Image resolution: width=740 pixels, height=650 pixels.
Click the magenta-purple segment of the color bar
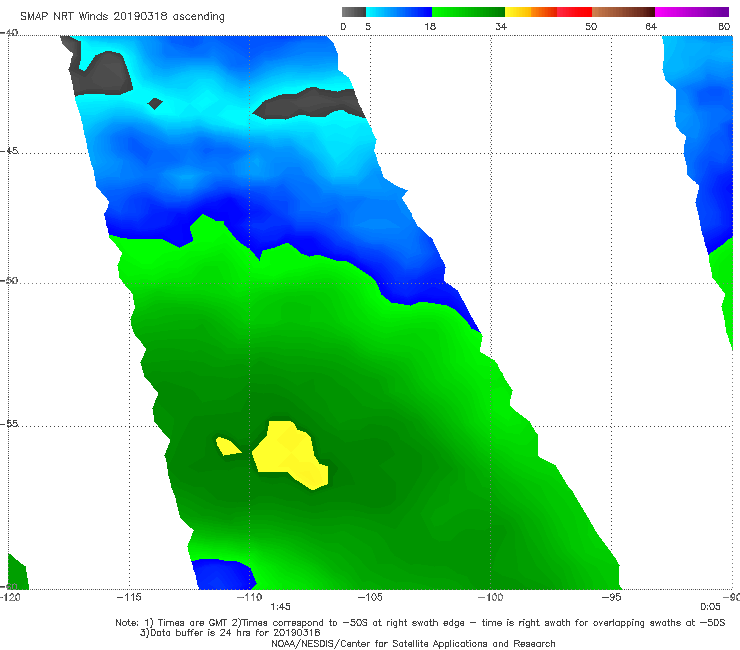click(692, 12)
